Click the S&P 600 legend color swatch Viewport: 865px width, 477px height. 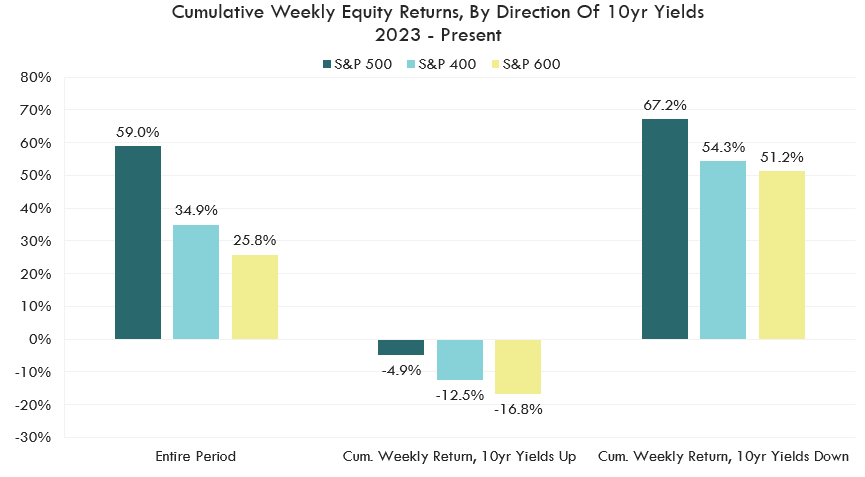(x=493, y=65)
